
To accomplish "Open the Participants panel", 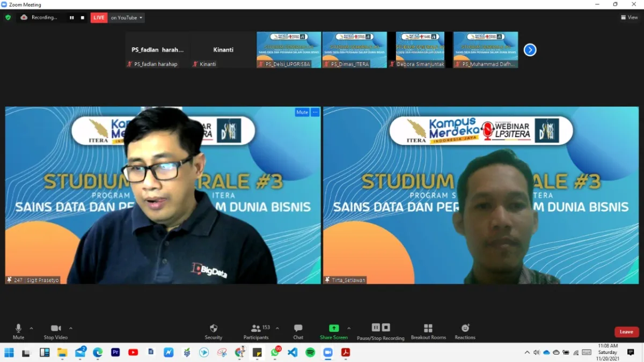I will pyautogui.click(x=257, y=330).
